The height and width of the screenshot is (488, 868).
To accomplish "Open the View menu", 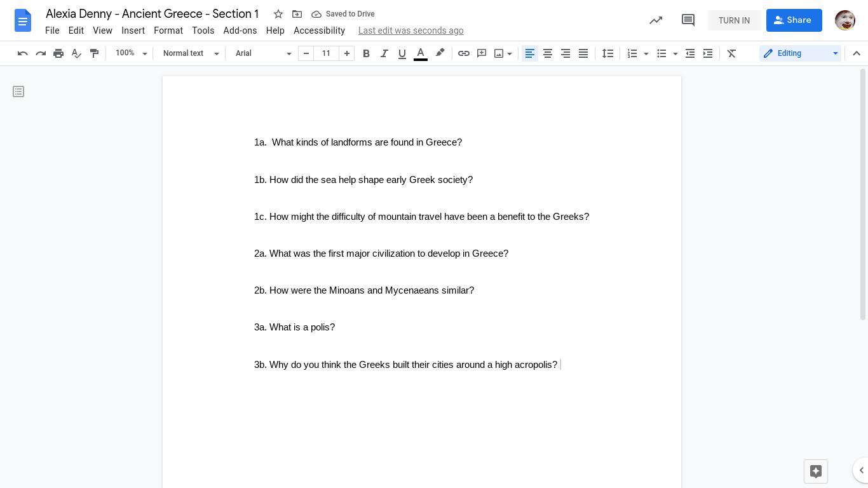I will pos(102,30).
